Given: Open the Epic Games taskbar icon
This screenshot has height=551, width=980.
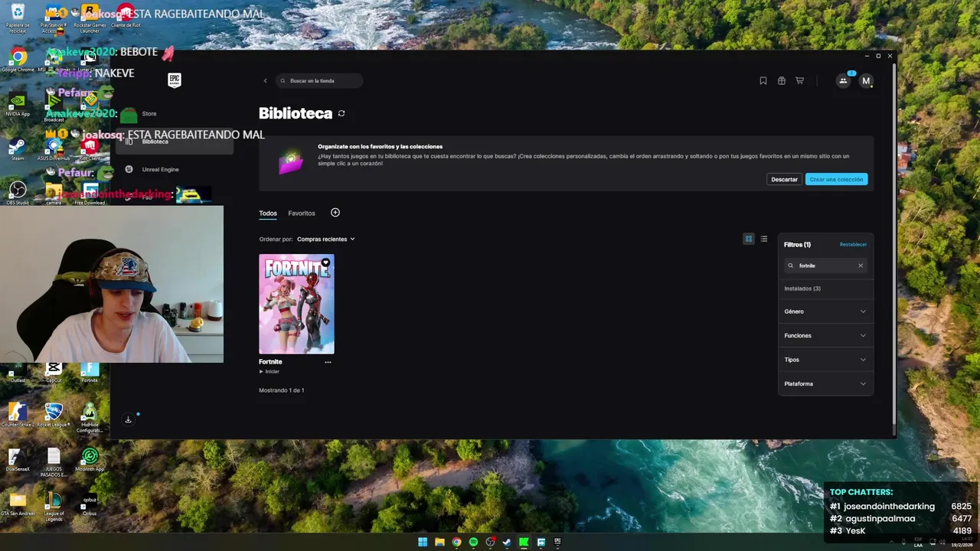Looking at the screenshot, I should pos(557,542).
